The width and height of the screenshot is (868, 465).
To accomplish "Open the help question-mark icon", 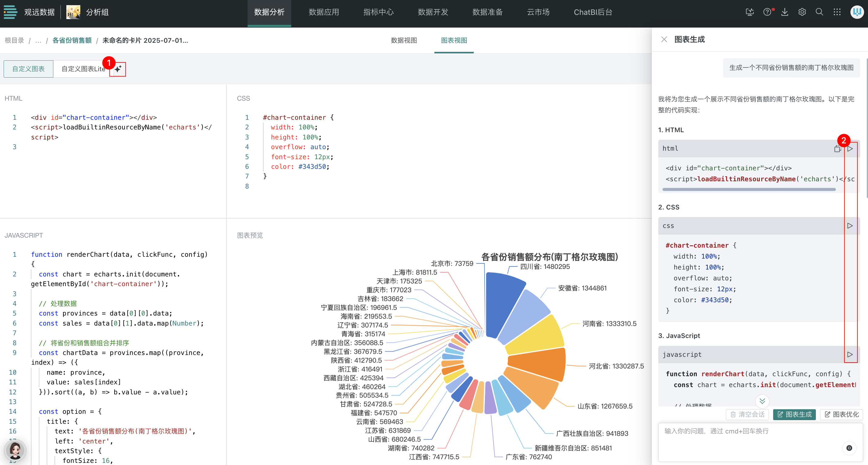I will (767, 12).
